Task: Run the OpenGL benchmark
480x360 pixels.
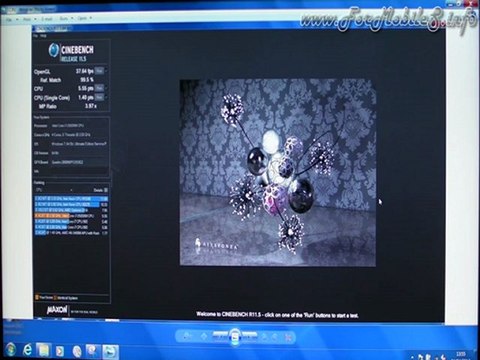Action: pyautogui.click(x=99, y=71)
